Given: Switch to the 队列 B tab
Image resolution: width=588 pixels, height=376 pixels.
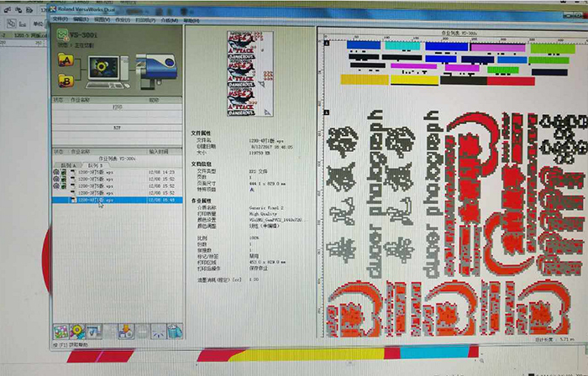Looking at the screenshot, I should [x=93, y=165].
